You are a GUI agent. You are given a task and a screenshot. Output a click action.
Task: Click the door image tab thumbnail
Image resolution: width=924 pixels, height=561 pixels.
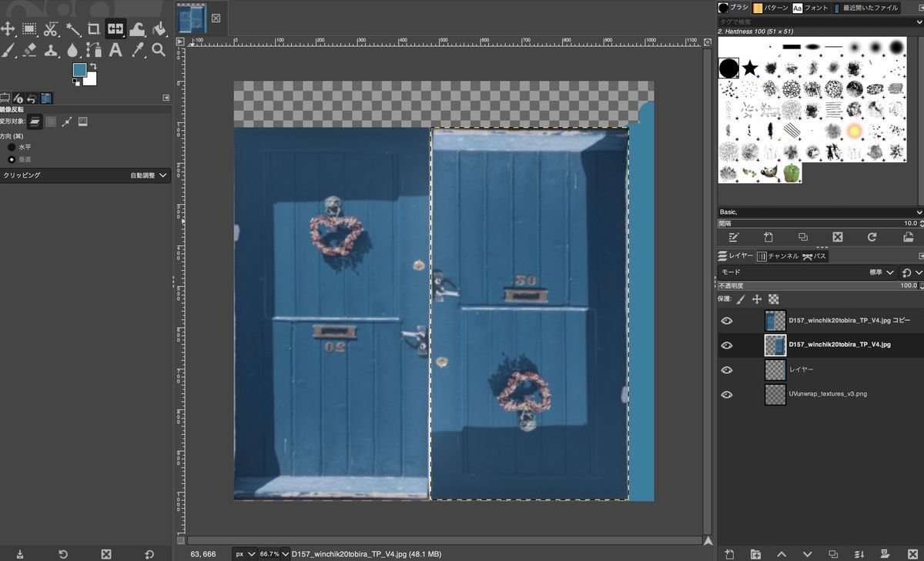click(x=192, y=18)
